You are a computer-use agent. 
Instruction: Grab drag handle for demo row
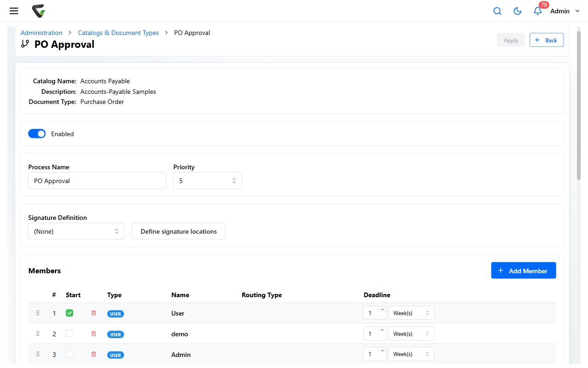(x=38, y=333)
